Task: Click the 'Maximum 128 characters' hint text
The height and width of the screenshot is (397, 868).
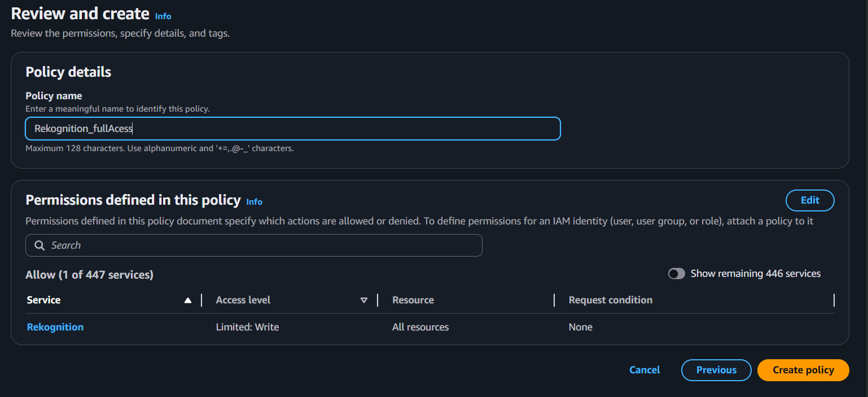Action: (160, 149)
